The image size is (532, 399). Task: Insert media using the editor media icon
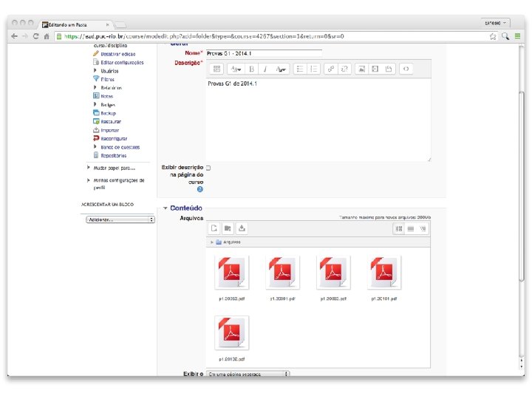coord(375,69)
